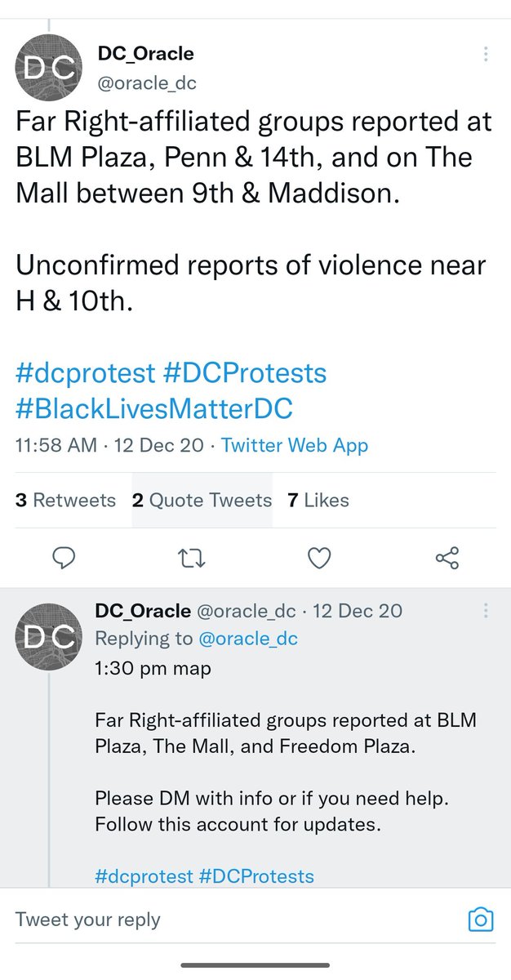Like the tweet with heart icon
This screenshot has width=511, height=980.
(319, 558)
